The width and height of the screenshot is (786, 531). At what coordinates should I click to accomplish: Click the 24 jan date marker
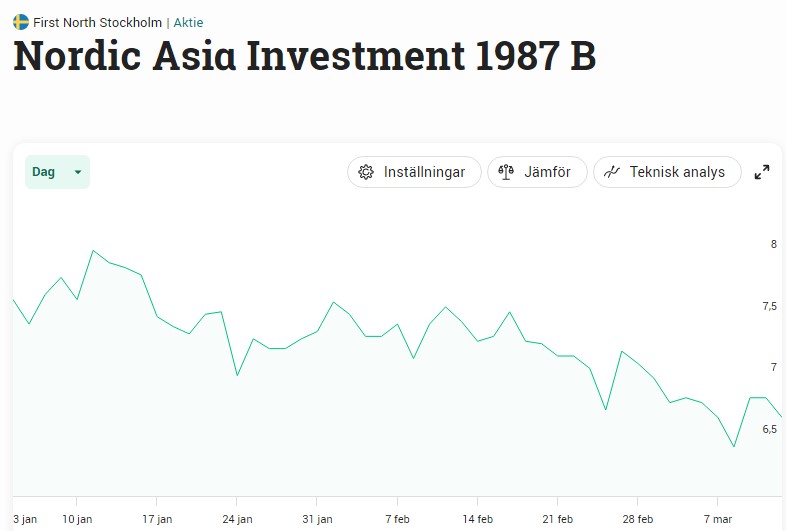pyautogui.click(x=236, y=519)
